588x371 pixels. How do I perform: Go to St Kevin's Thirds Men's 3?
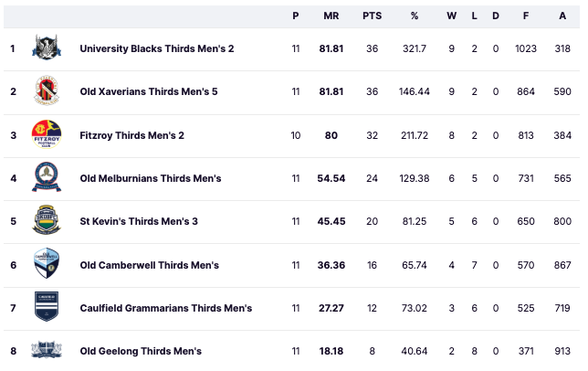pyautogui.click(x=139, y=221)
